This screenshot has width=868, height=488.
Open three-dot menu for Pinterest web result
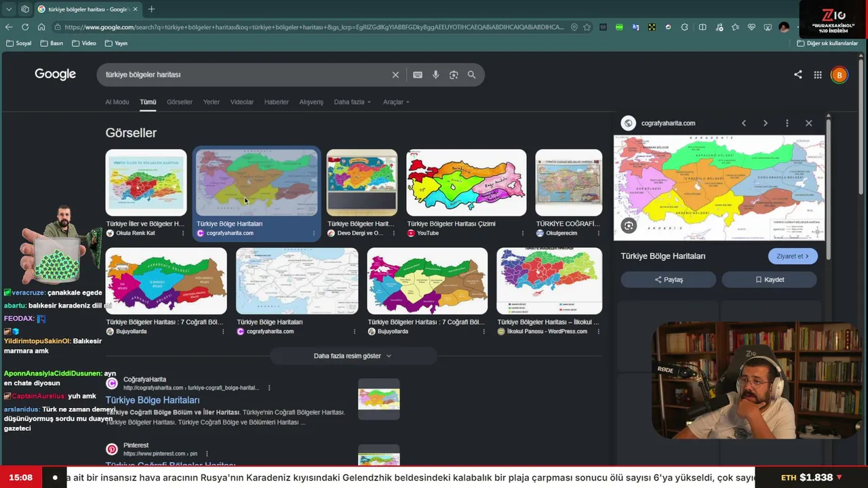pyautogui.click(x=207, y=453)
